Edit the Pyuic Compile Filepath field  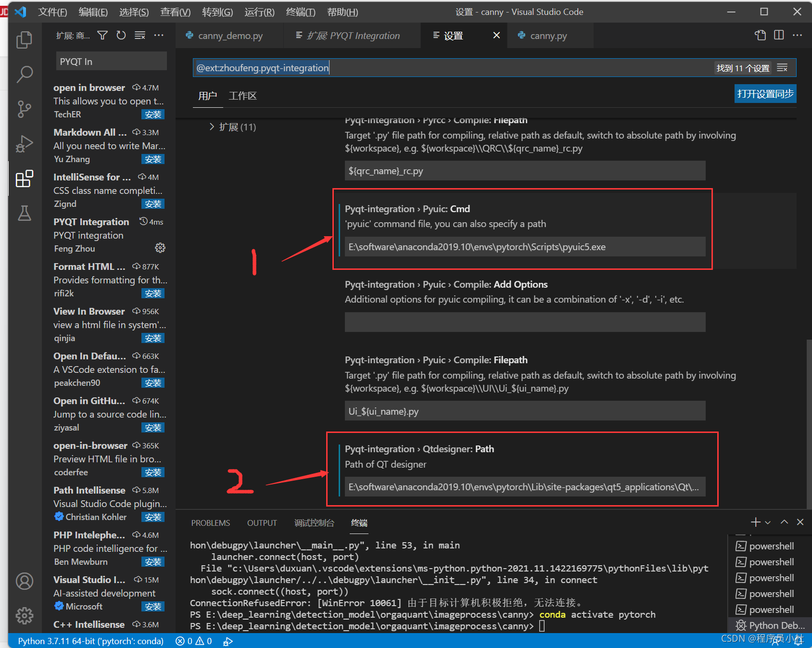pos(525,411)
